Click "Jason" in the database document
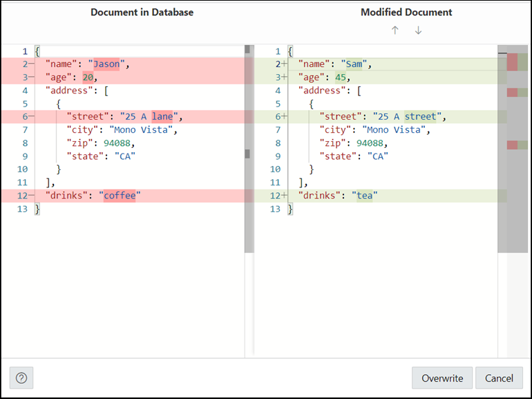 106,64
